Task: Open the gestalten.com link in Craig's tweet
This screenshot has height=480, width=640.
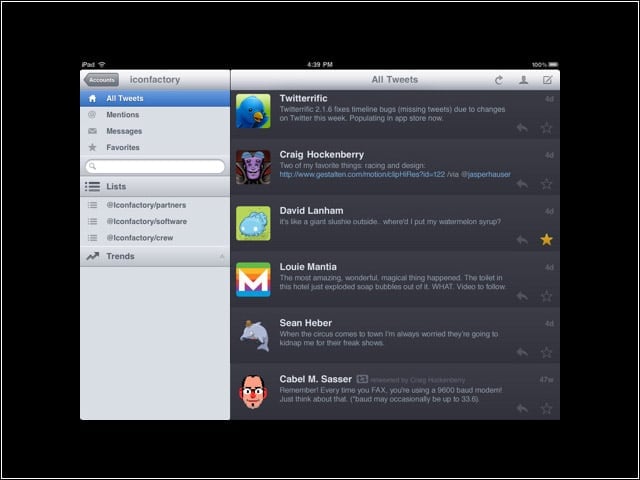Action: (x=362, y=174)
